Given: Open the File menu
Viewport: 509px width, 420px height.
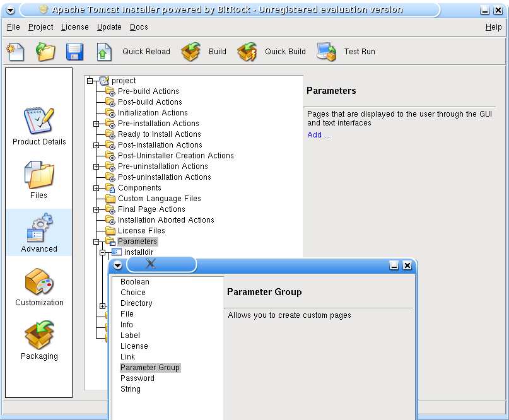Looking at the screenshot, I should (x=13, y=27).
